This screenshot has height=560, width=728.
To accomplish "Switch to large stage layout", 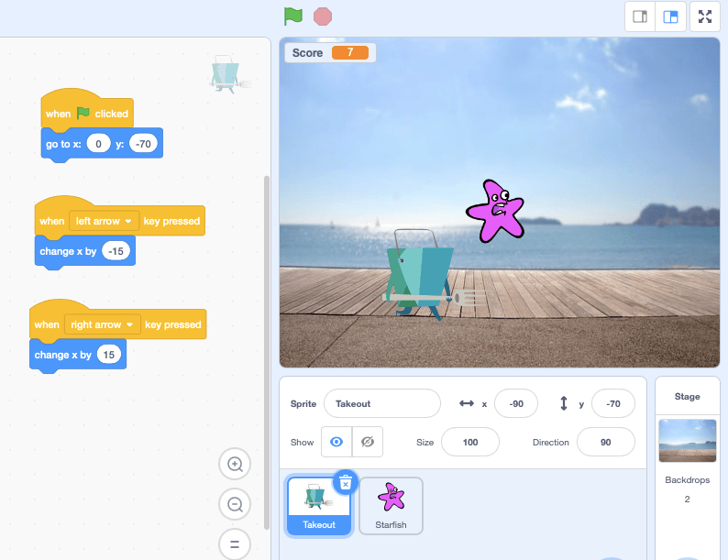I will coord(670,16).
